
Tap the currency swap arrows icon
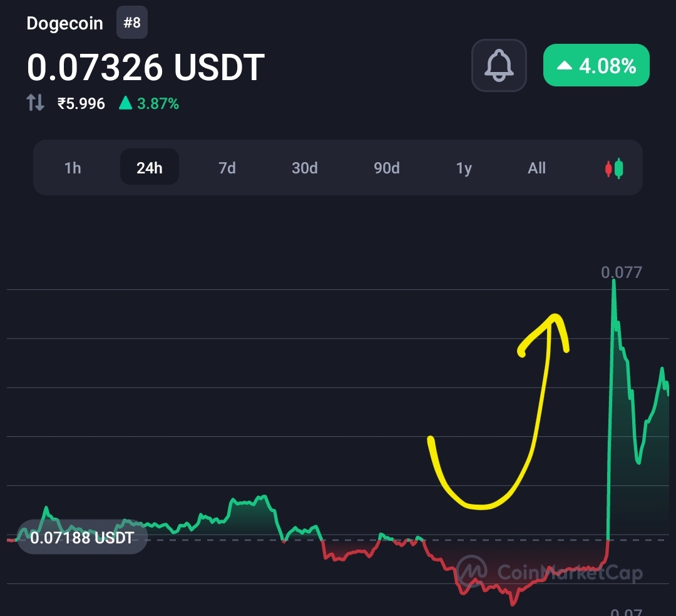pyautogui.click(x=35, y=103)
